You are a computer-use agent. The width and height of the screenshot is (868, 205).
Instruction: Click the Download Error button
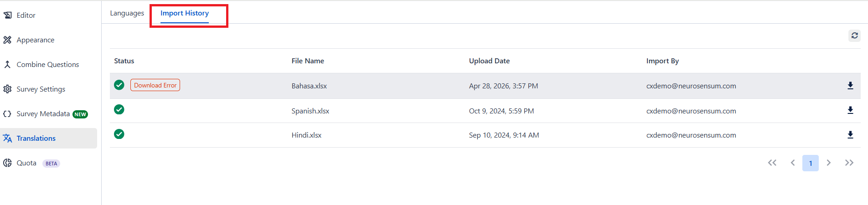tap(155, 85)
